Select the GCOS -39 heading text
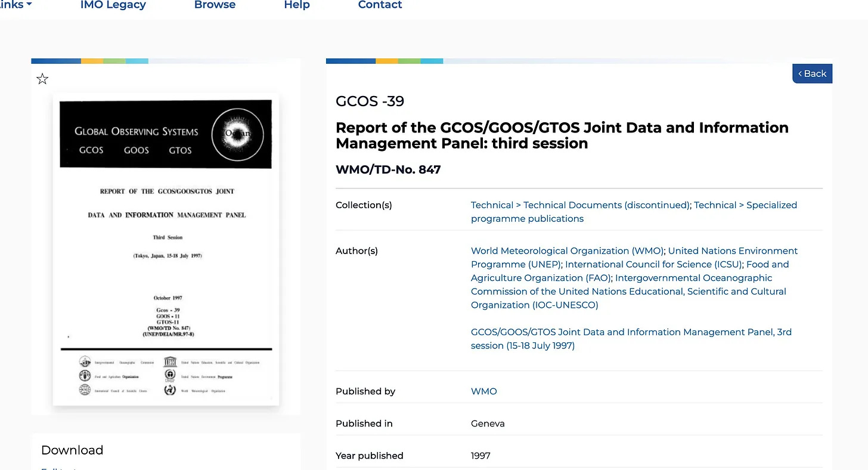Viewport: 868px width, 470px height. point(370,101)
